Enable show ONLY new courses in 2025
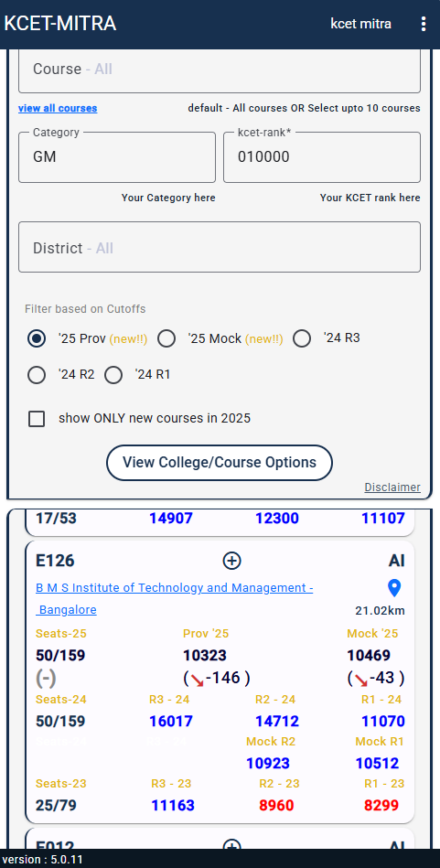 37,419
